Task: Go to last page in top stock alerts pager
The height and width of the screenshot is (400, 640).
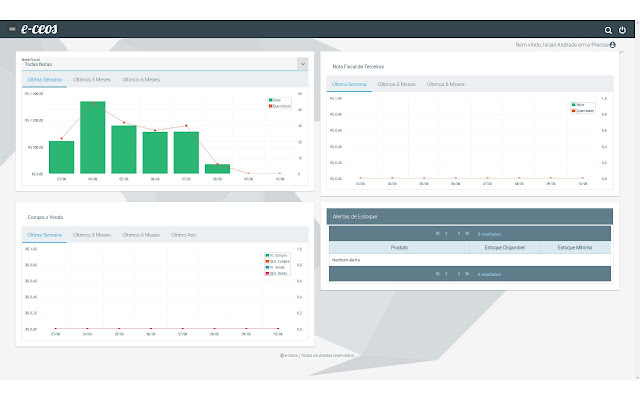Action: pos(467,233)
